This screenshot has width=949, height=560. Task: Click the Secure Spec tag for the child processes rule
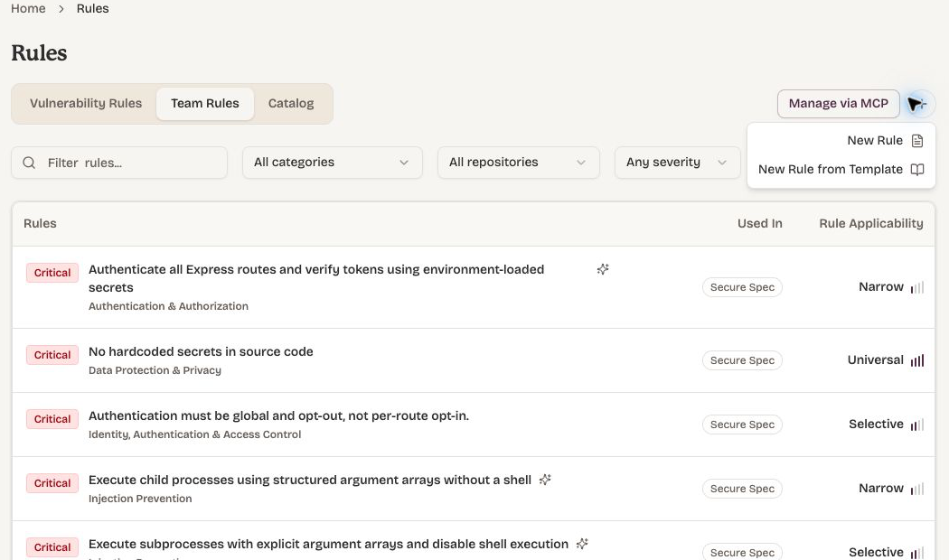742,489
